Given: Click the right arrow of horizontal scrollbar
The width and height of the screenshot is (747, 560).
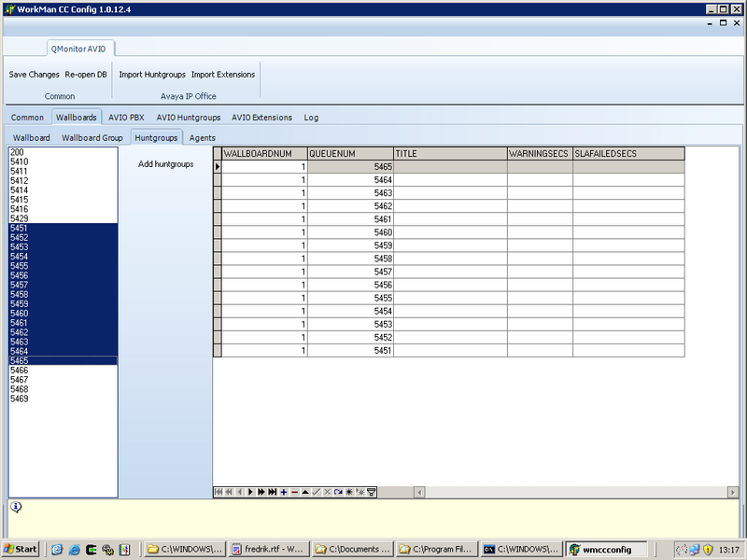Looking at the screenshot, I should coord(732,492).
